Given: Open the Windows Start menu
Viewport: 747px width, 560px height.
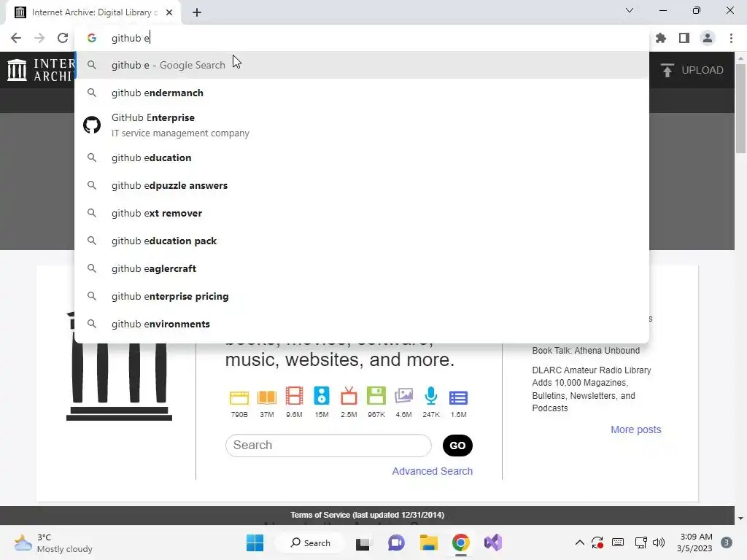Looking at the screenshot, I should pyautogui.click(x=255, y=542).
